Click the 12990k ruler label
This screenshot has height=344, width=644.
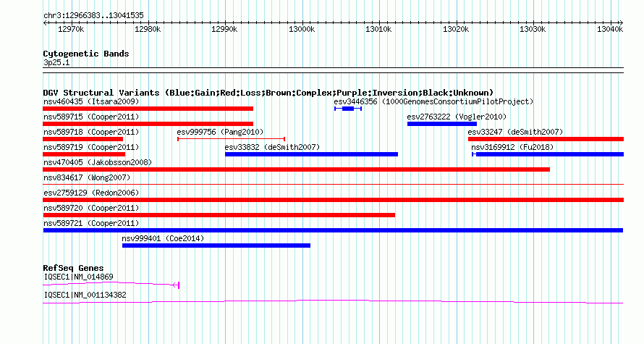point(224,29)
